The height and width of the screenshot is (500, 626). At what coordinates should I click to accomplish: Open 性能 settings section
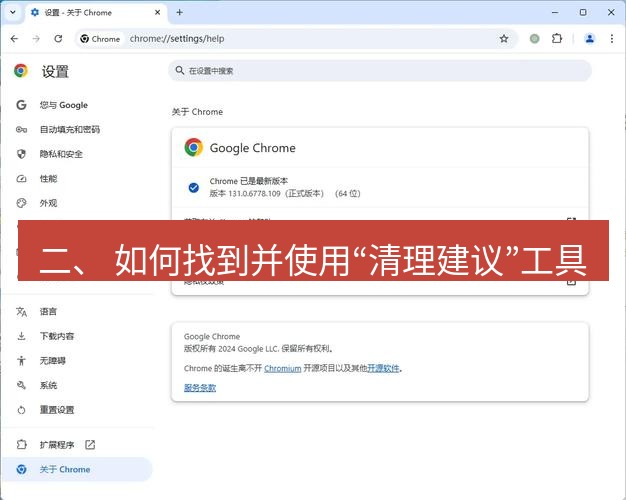tap(77, 179)
